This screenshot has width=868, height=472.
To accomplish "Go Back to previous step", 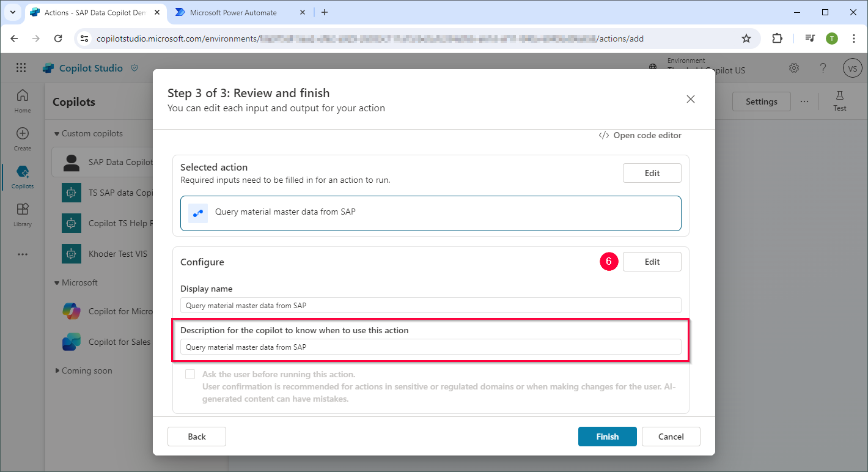I will (197, 437).
